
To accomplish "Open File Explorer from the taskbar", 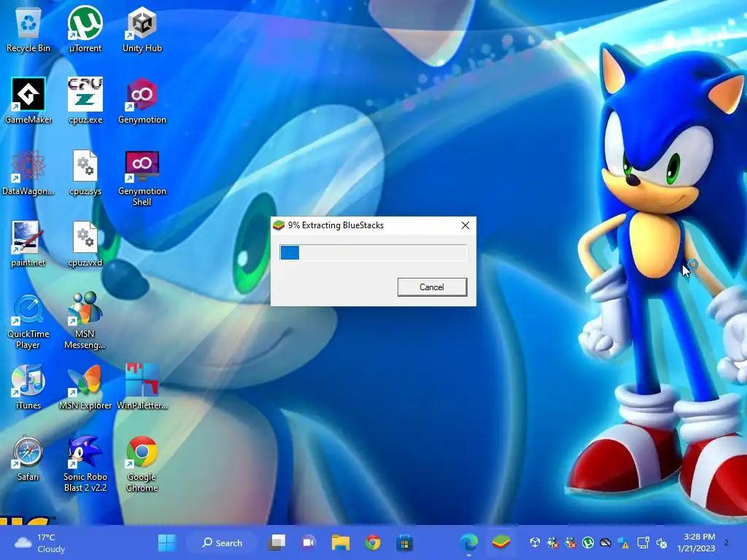I will tap(341, 542).
